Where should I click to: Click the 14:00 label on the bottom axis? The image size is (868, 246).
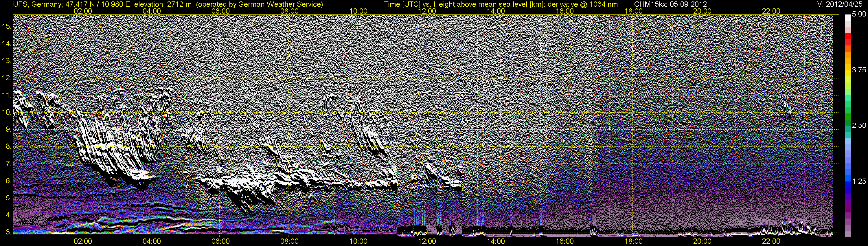[496, 241]
